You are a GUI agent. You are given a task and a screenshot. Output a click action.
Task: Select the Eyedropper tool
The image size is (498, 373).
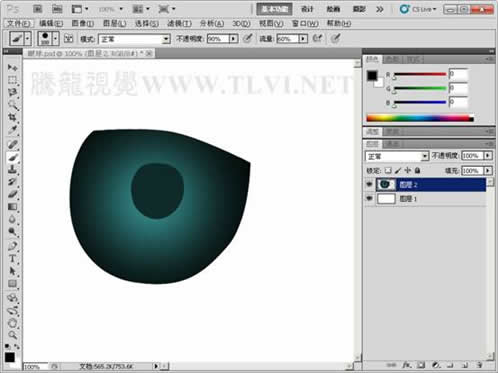[x=12, y=130]
